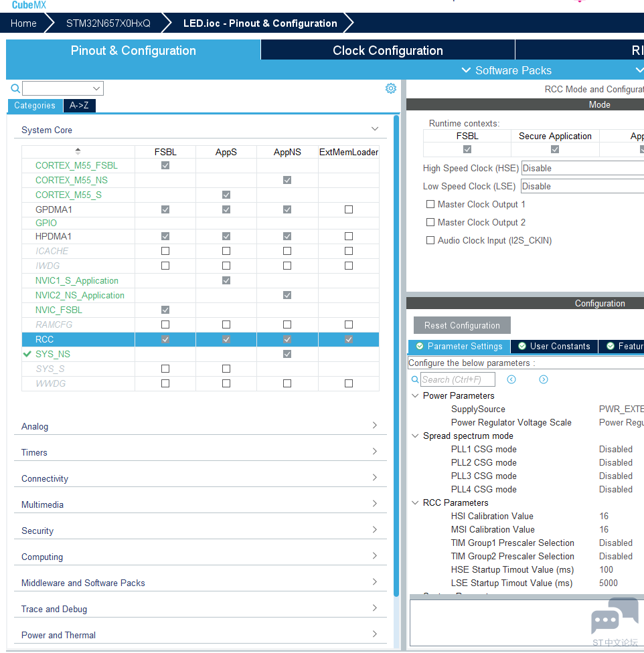The image size is (644, 653).
Task: Click LED.ioc - Pinout & Configuration breadcrumb
Action: click(260, 23)
